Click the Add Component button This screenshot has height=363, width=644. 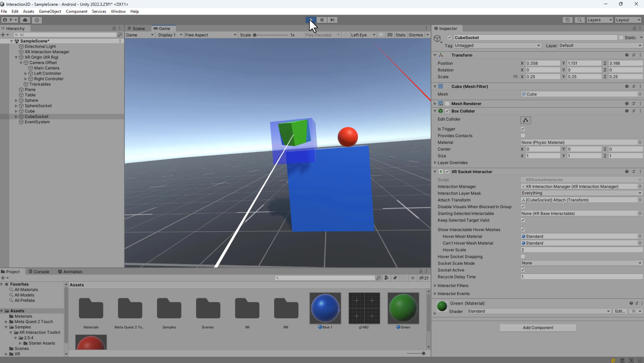tap(538, 328)
